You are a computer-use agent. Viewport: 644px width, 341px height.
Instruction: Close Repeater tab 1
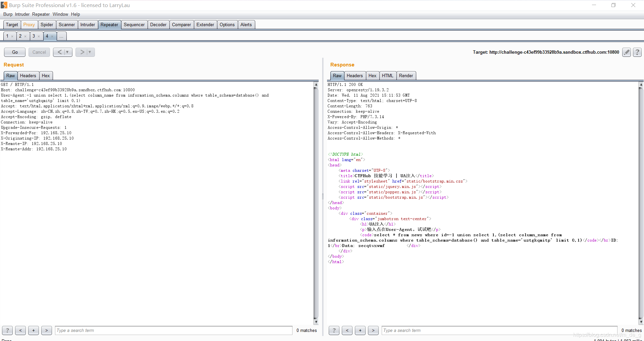tap(12, 36)
